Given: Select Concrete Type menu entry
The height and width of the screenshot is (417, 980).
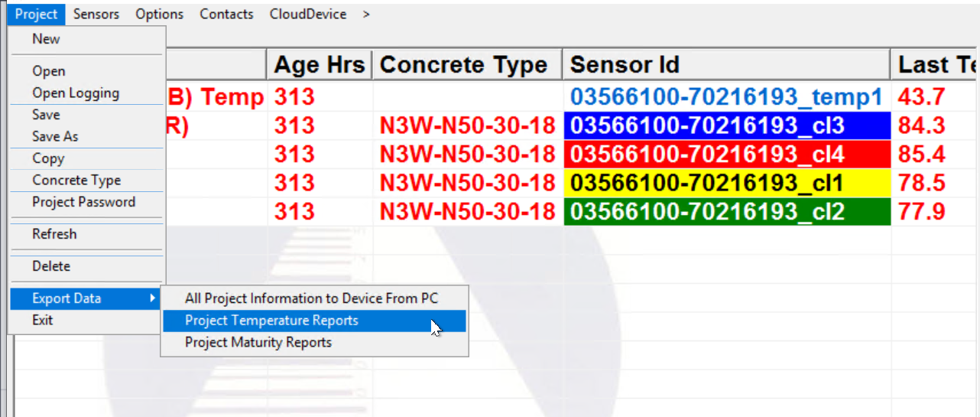Looking at the screenshot, I should click(76, 181).
